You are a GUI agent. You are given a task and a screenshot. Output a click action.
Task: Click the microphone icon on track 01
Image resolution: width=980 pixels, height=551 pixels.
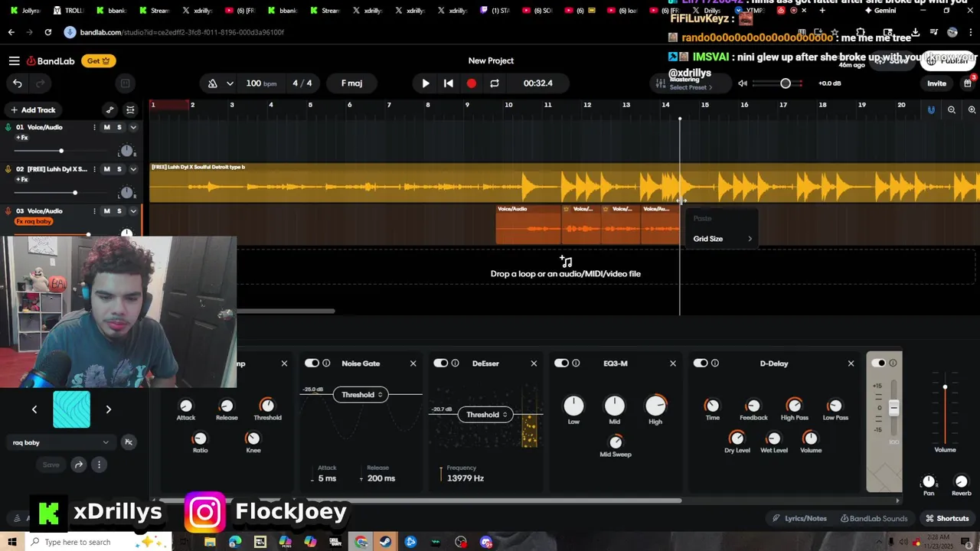(8, 127)
